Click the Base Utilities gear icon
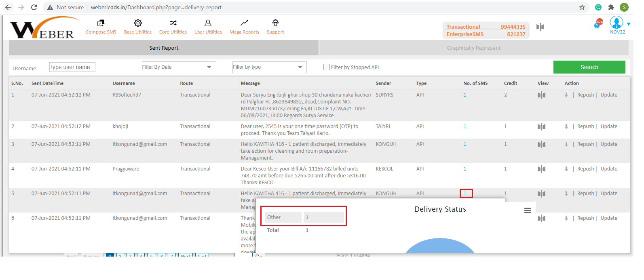Screen dimensions: 644x280 tap(138, 23)
